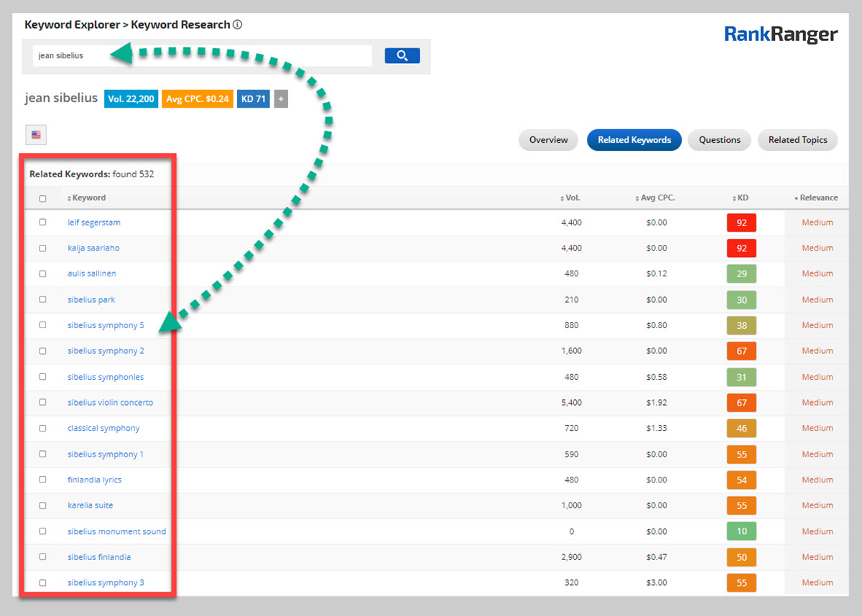Screen dimensions: 862x616
Task: Switch to the Related Topics tab
Action: coord(797,140)
